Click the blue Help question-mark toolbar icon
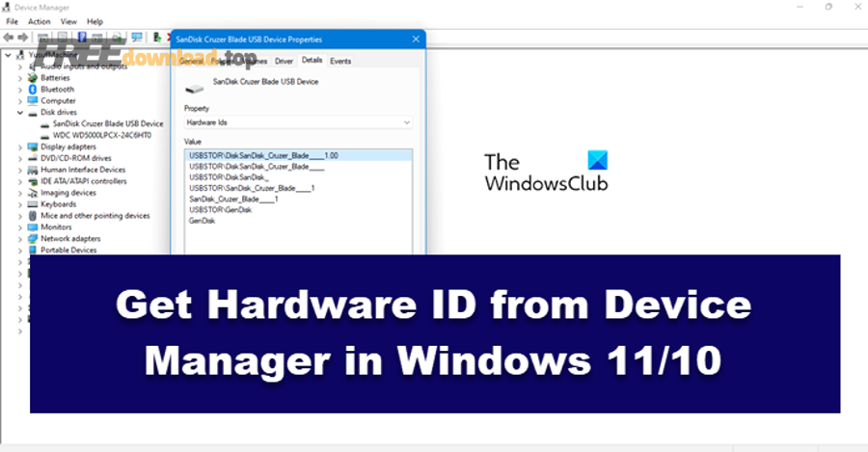The width and height of the screenshot is (868, 452). 82,37
